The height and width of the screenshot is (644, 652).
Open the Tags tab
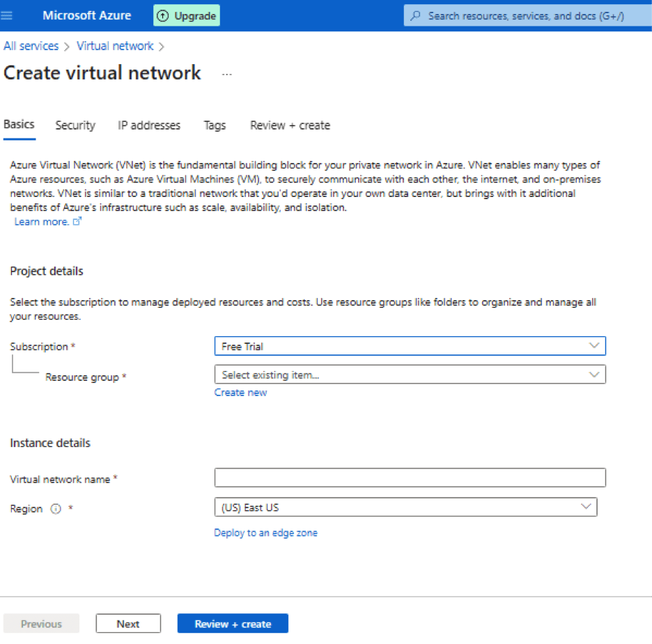tap(215, 125)
